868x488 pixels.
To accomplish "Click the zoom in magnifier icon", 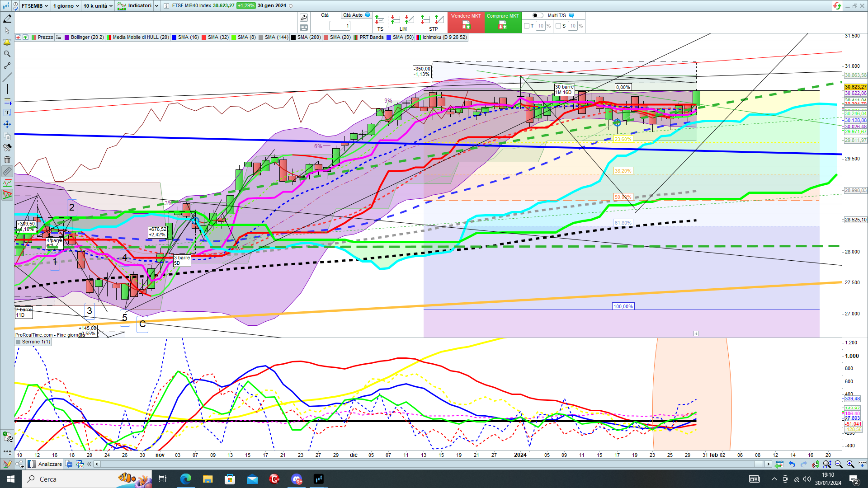I will (x=850, y=464).
